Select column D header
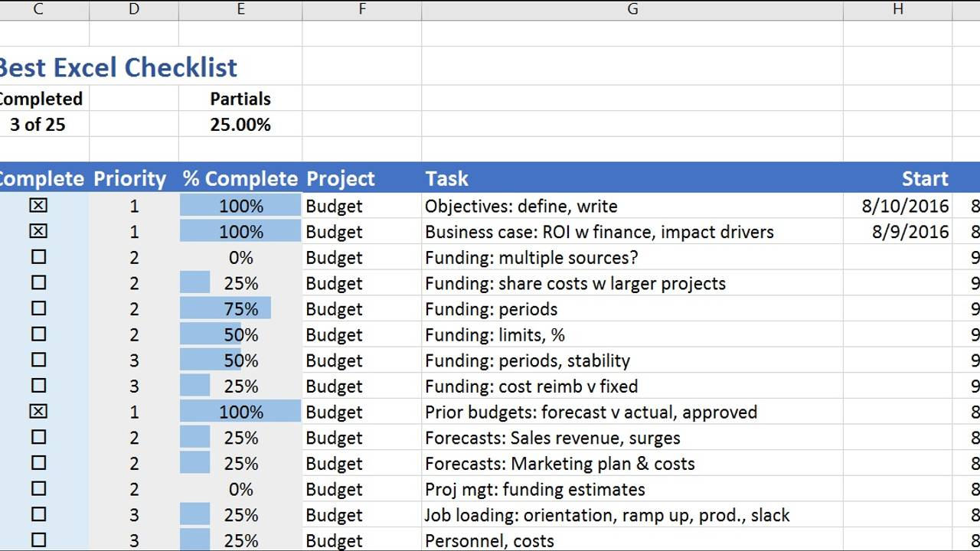 [x=133, y=9]
